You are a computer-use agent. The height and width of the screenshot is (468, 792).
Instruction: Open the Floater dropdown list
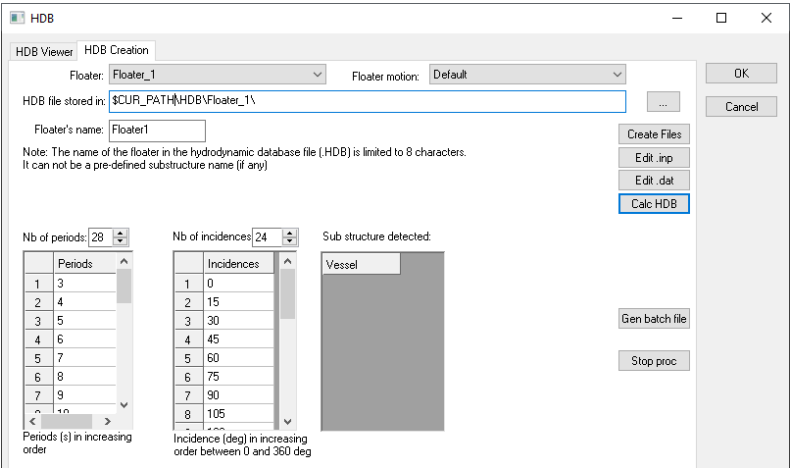pyautogui.click(x=217, y=74)
